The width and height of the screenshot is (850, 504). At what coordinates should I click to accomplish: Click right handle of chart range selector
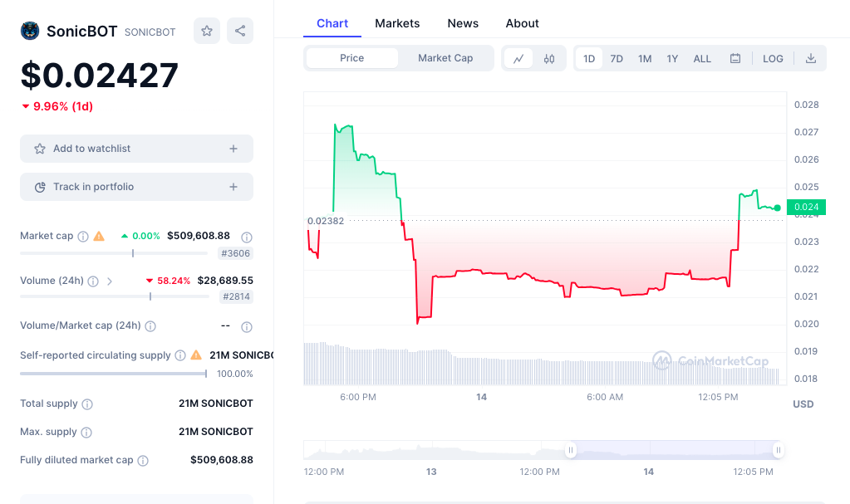[x=779, y=450]
